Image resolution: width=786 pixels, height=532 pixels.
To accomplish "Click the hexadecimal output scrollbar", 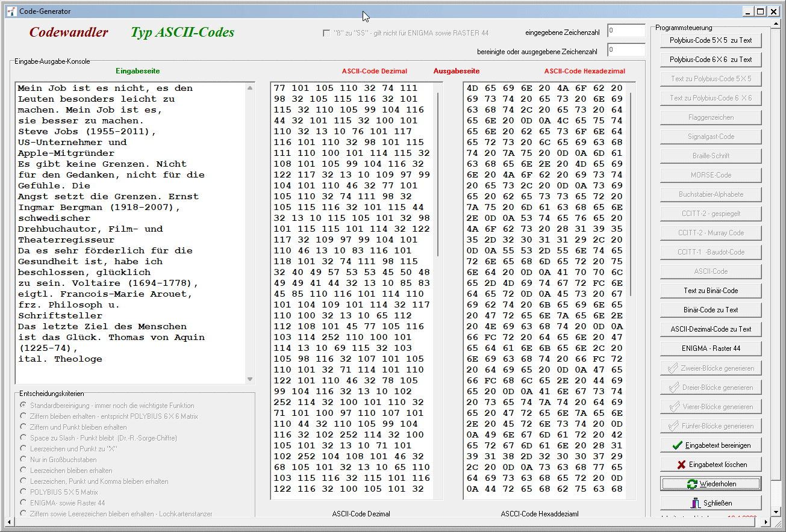I will tap(631, 194).
